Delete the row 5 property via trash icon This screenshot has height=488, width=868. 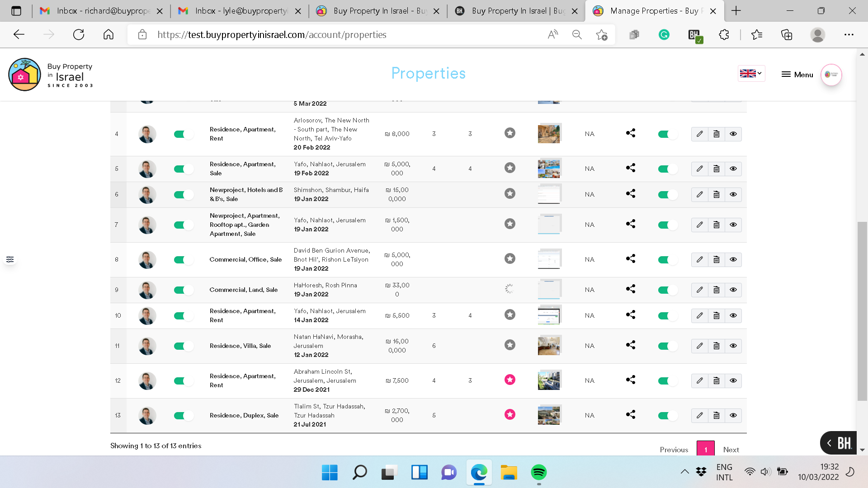(716, 169)
